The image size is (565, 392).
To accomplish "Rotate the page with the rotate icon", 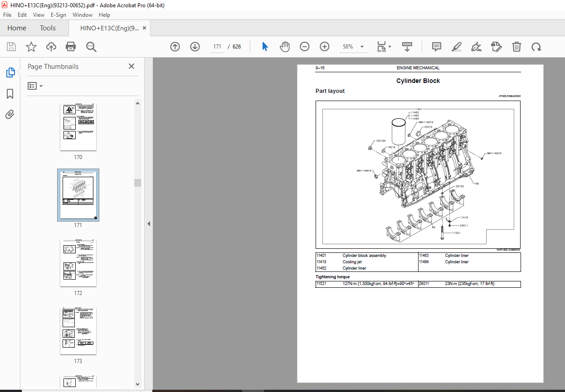I will (x=536, y=47).
